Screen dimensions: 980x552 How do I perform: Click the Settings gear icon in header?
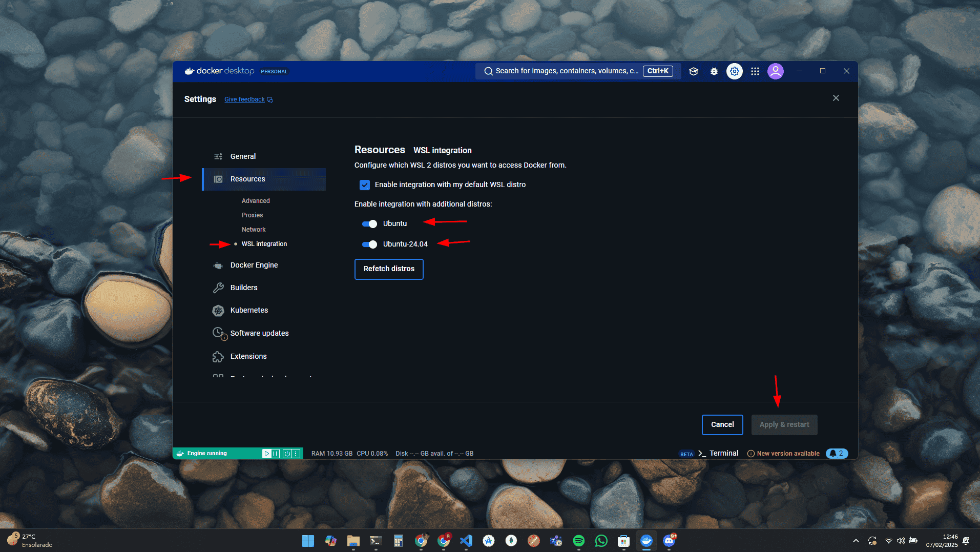pyautogui.click(x=735, y=71)
